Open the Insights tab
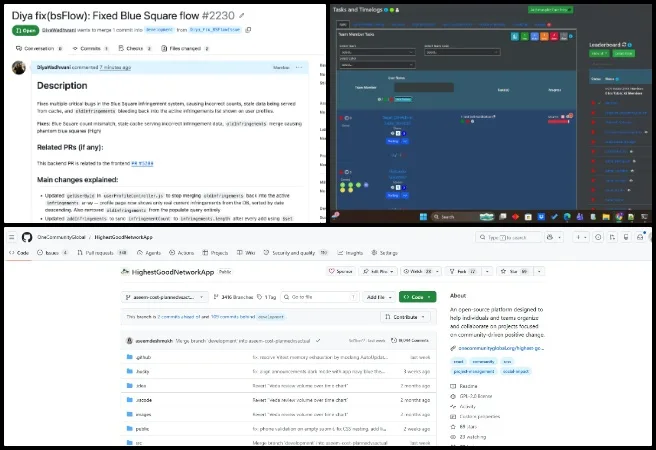 [x=350, y=253]
